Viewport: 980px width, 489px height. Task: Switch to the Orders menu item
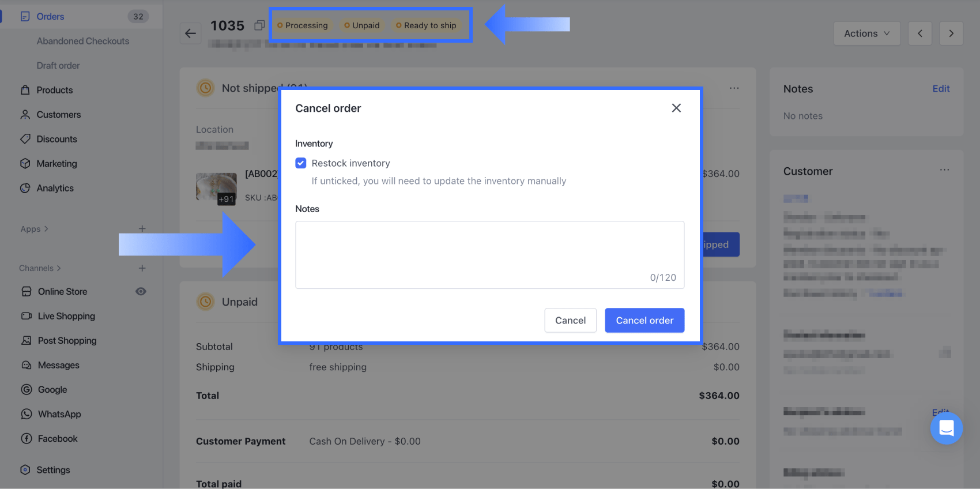point(50,16)
